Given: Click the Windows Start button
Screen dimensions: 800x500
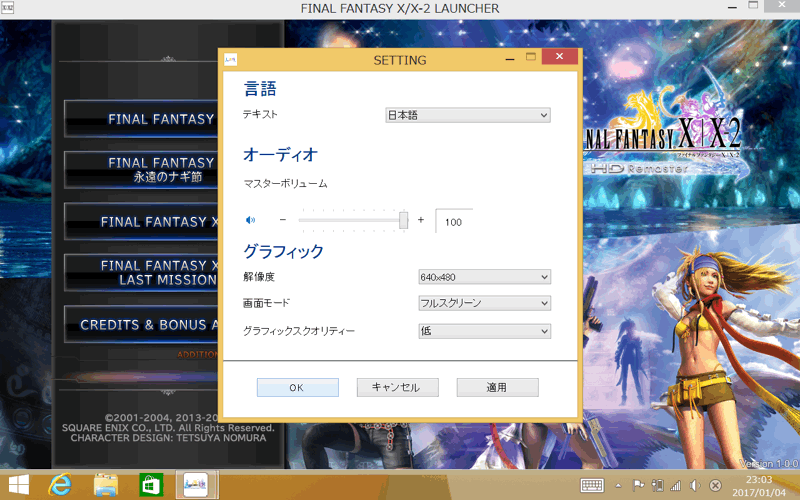Looking at the screenshot, I should 20,485.
